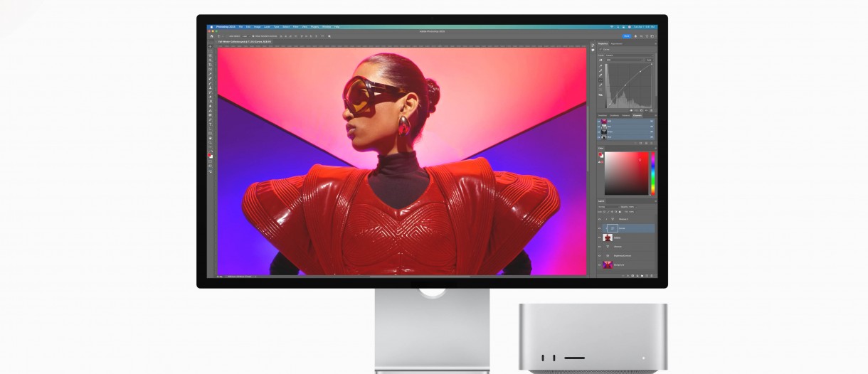Screen dimensions: 868x374
Task: Hide the Background layer with eye icon
Action: click(599, 265)
